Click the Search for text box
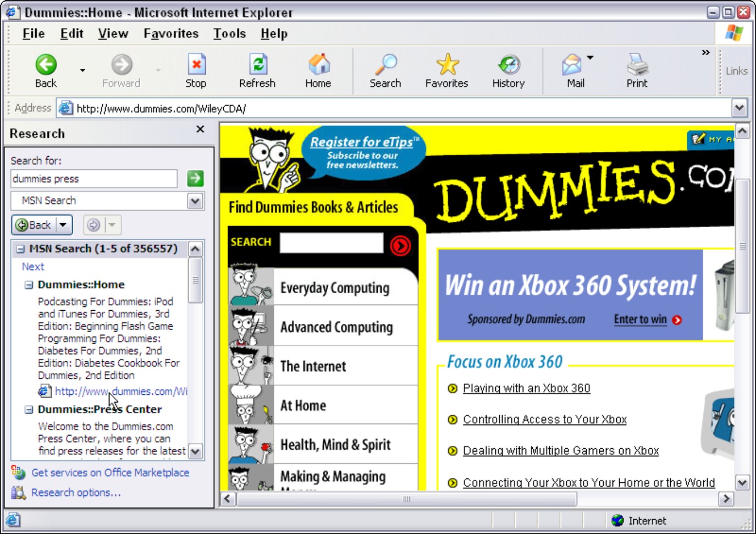This screenshot has height=534, width=756. click(x=94, y=178)
